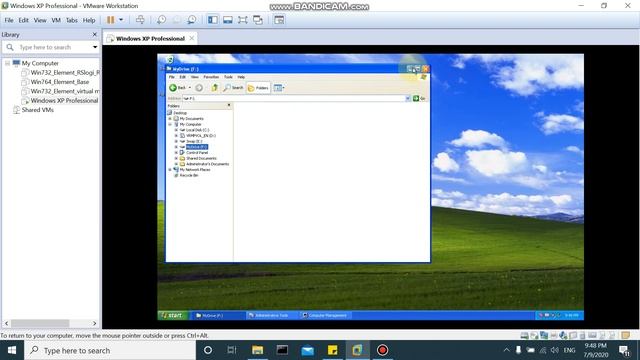Collapse the My Computer library node

pos(7,63)
